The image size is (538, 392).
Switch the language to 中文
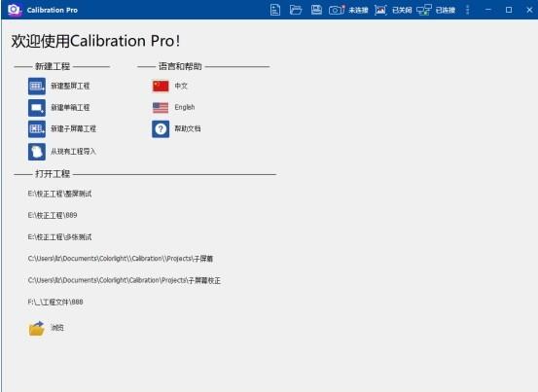click(170, 86)
